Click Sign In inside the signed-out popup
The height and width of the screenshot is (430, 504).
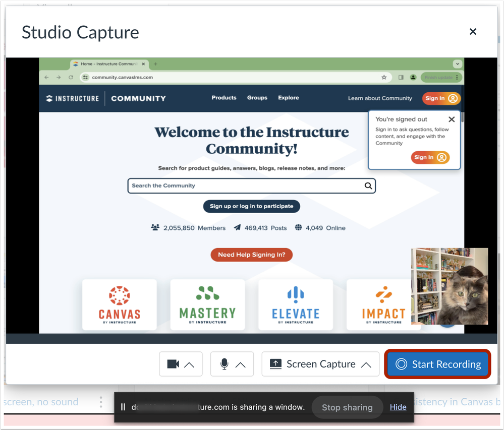pyautogui.click(x=430, y=157)
